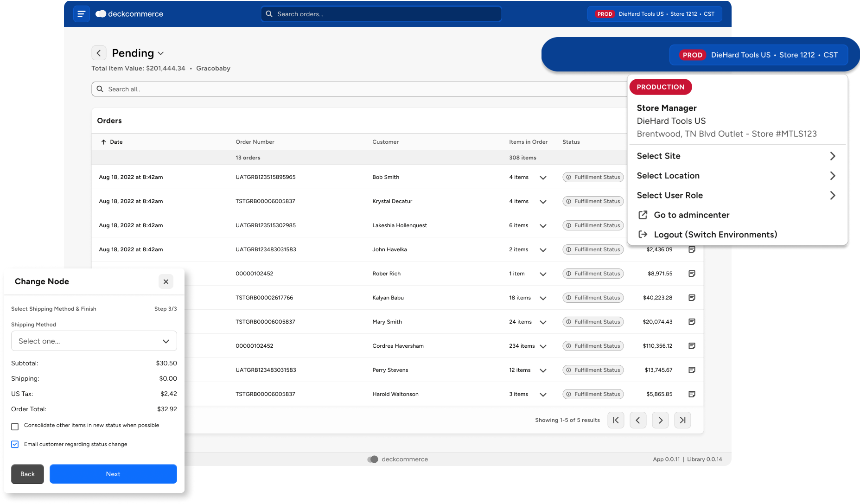Sort by the Date column arrow
The width and height of the screenshot is (860, 504).
103,142
